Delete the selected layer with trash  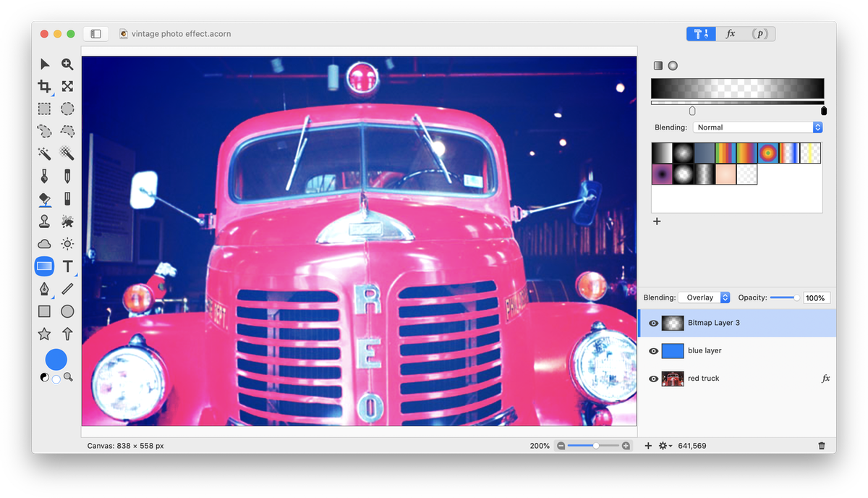point(822,446)
